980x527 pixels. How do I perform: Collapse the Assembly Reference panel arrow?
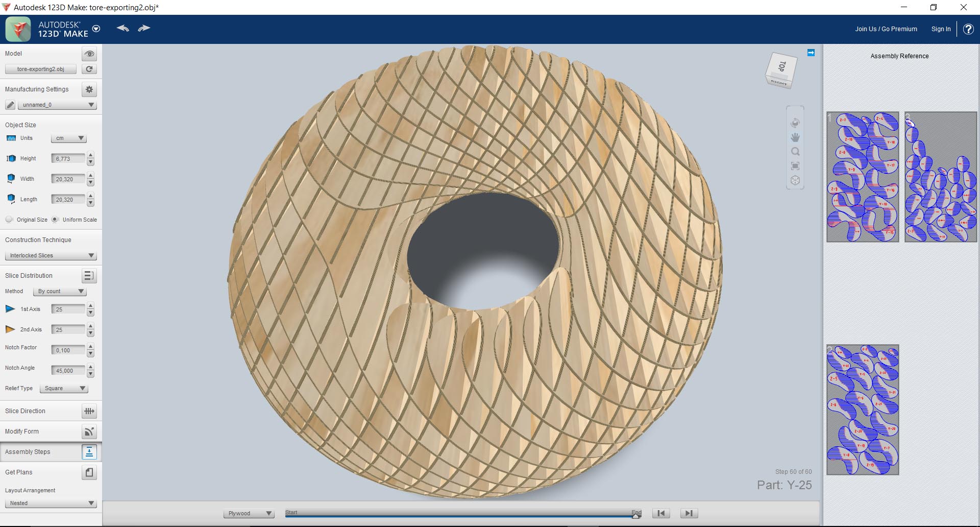click(x=811, y=53)
